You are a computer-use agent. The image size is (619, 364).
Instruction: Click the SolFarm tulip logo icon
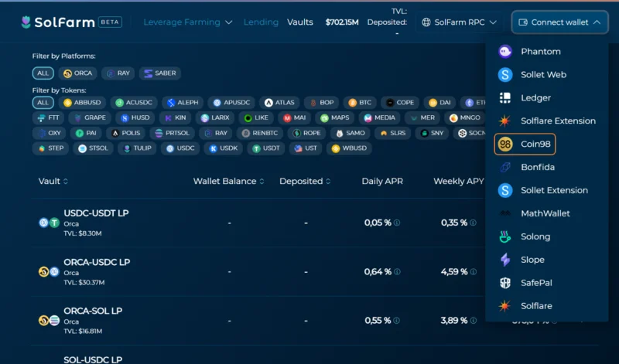26,22
